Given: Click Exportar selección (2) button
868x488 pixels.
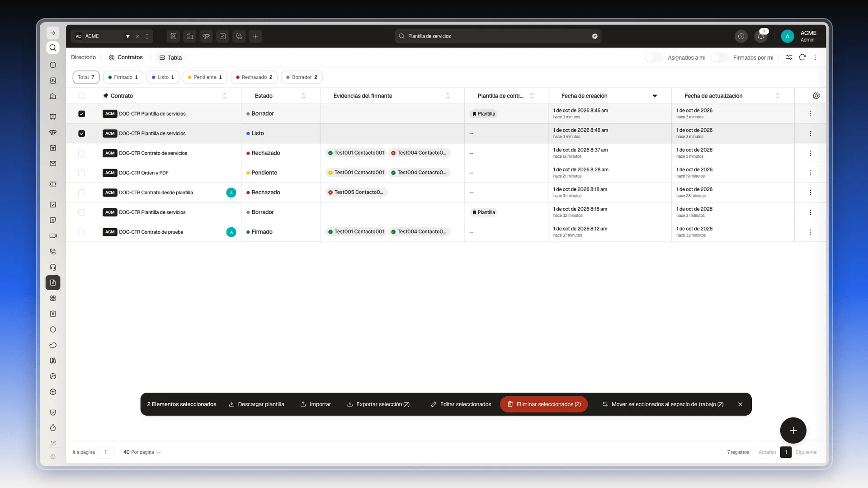Looking at the screenshot, I should coord(378,404).
